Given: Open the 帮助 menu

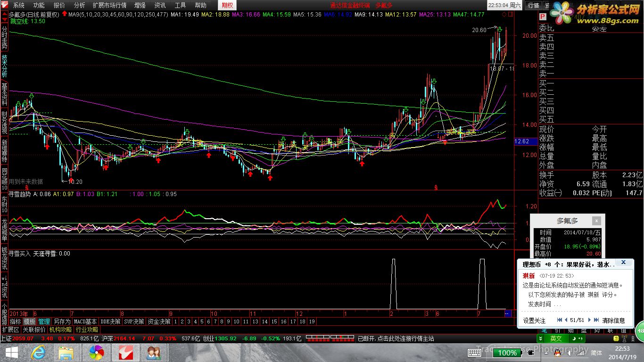Looking at the screenshot, I should tap(200, 5).
